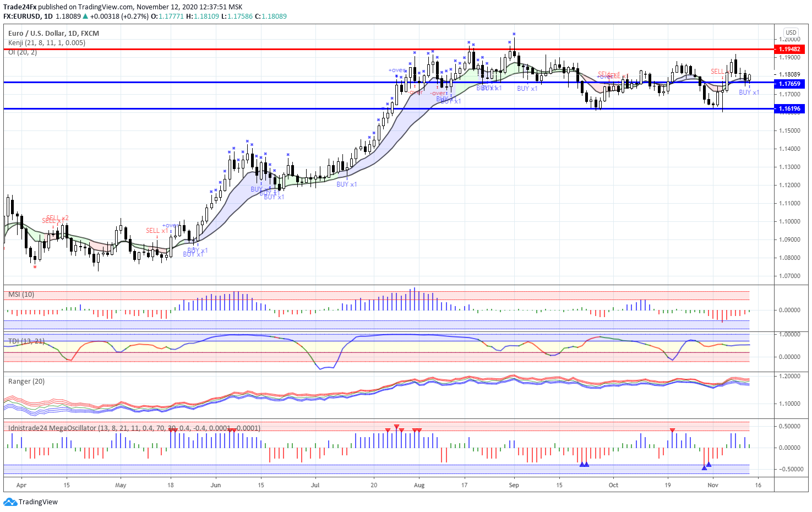The height and width of the screenshot is (512, 812).
Task: Click the 1.15000 level on price axis
Action: pos(789,131)
